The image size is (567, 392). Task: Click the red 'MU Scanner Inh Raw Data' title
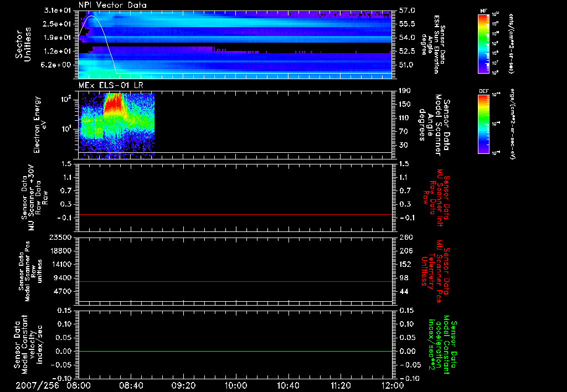click(x=436, y=198)
